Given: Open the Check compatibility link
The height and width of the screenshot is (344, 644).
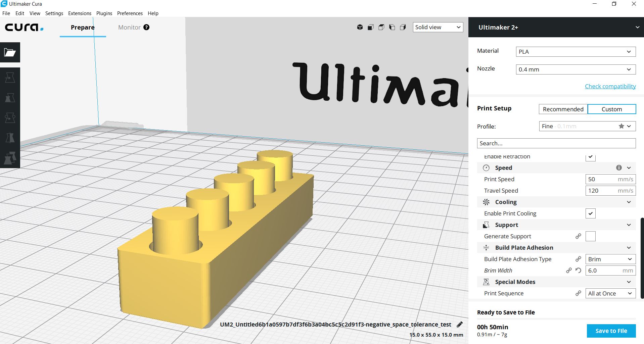Looking at the screenshot, I should point(610,86).
